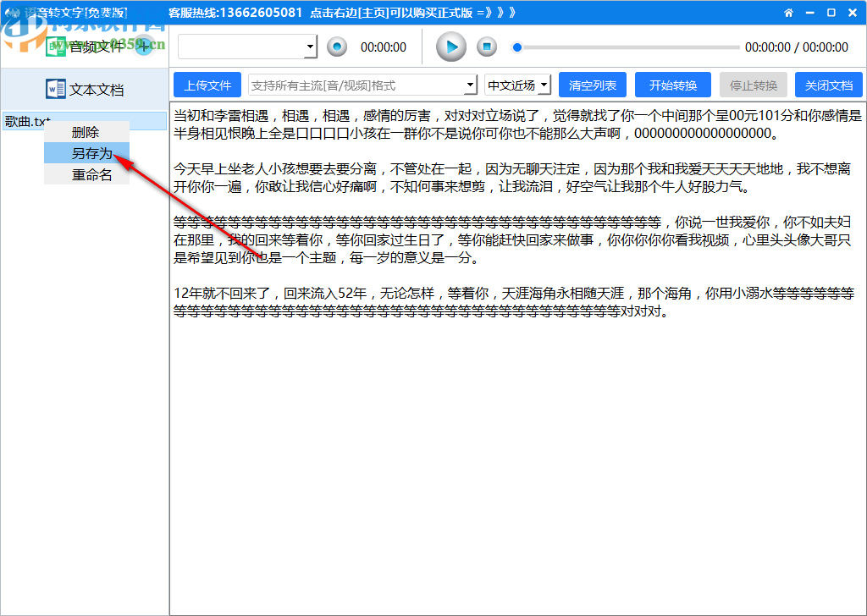Screen dimensions: 867x616
Task: Select 删除 in the context menu
Action: click(x=87, y=132)
